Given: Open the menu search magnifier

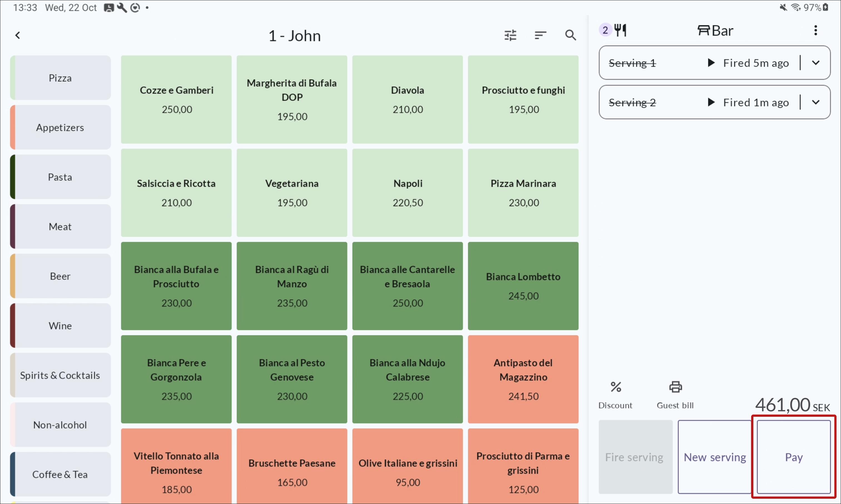Looking at the screenshot, I should click(570, 35).
